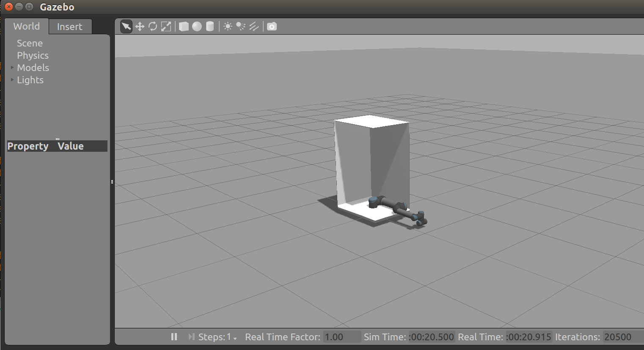The width and height of the screenshot is (644, 350).
Task: Insert a sphere shape
Action: point(197,26)
